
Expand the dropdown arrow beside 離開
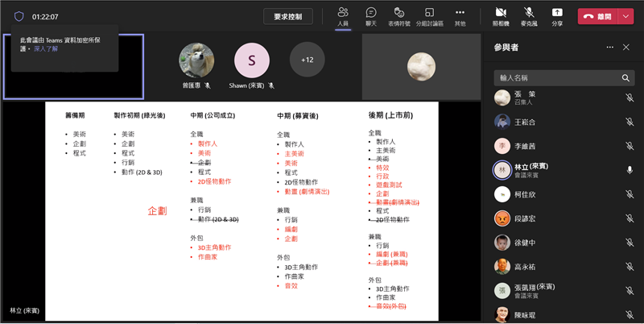point(625,16)
